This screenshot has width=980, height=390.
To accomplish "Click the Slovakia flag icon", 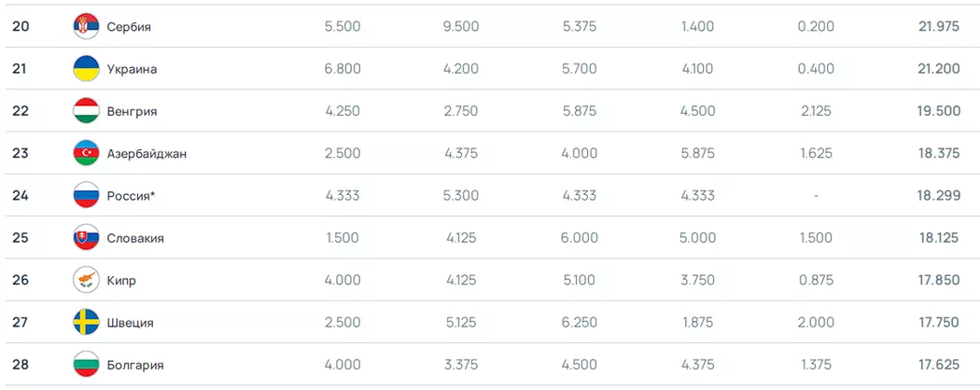I will click(x=86, y=238).
